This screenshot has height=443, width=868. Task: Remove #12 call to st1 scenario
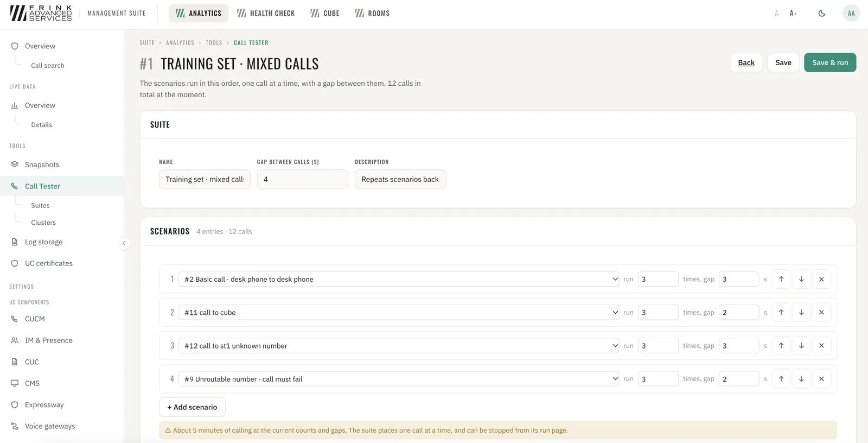tap(821, 345)
